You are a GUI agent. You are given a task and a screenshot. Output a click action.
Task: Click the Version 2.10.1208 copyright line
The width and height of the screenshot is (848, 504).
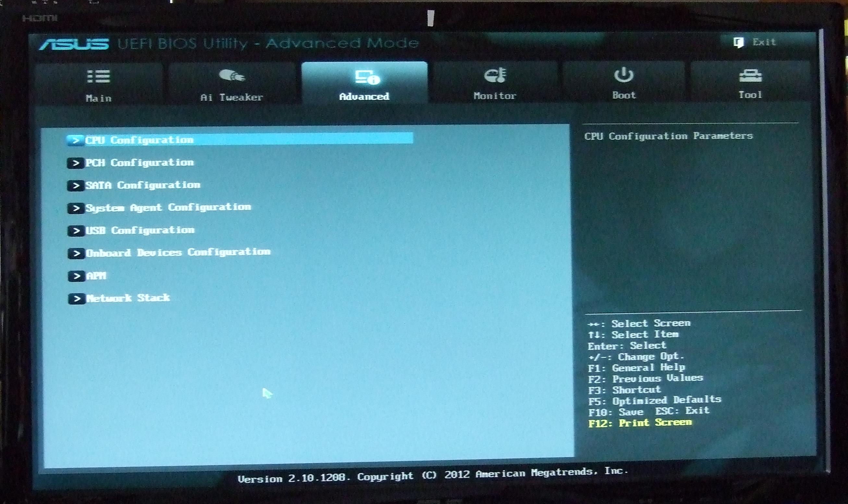pyautogui.click(x=433, y=475)
